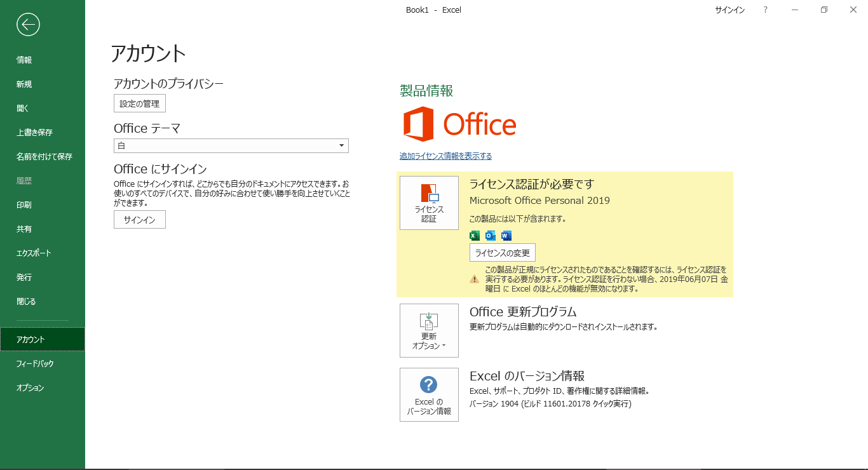Click the warning triangle icon beside license notice

tap(474, 279)
